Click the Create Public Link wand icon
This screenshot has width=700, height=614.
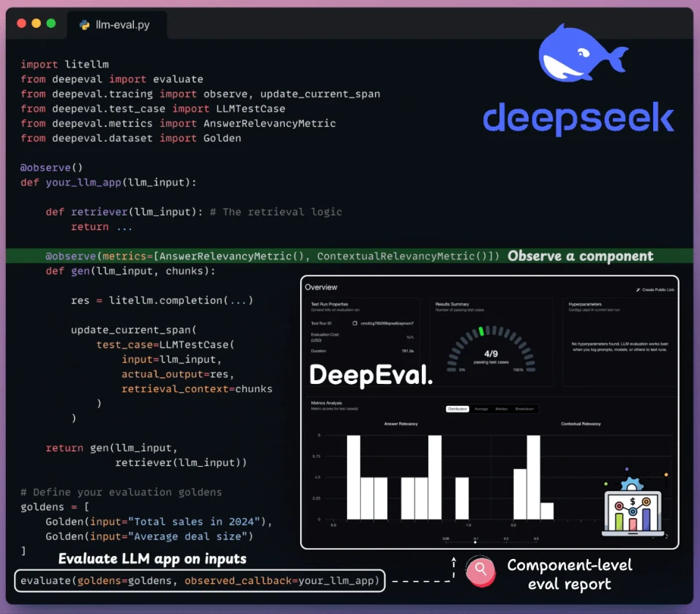638,290
